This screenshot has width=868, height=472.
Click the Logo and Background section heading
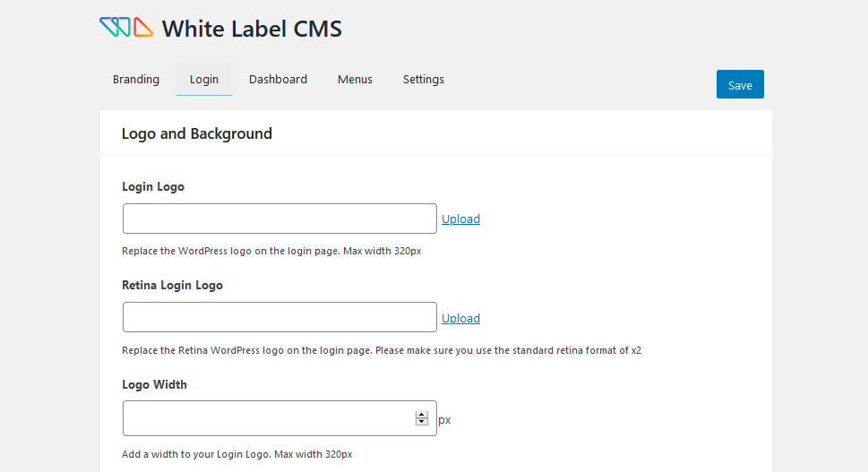click(x=197, y=134)
